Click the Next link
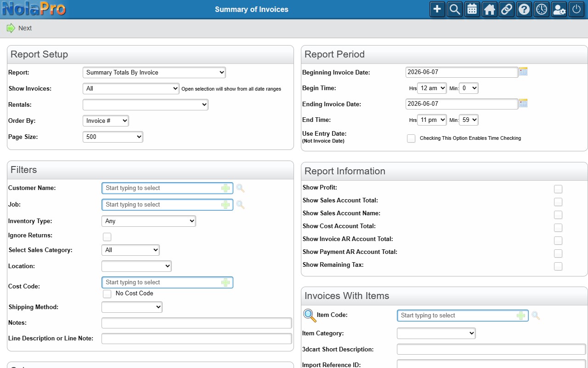The height and width of the screenshot is (368, 588). click(x=25, y=28)
